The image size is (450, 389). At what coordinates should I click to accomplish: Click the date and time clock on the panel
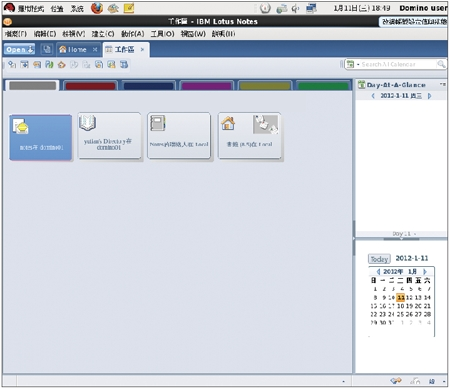pyautogui.click(x=362, y=8)
